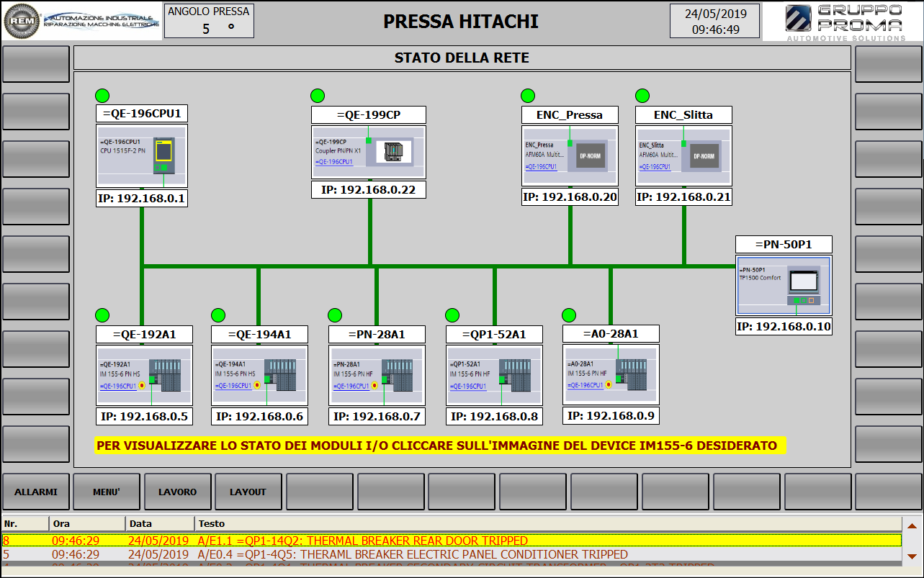Click the IP: 192.168.0.20 label
Viewport: 924px width, 578px height.
[x=570, y=197]
